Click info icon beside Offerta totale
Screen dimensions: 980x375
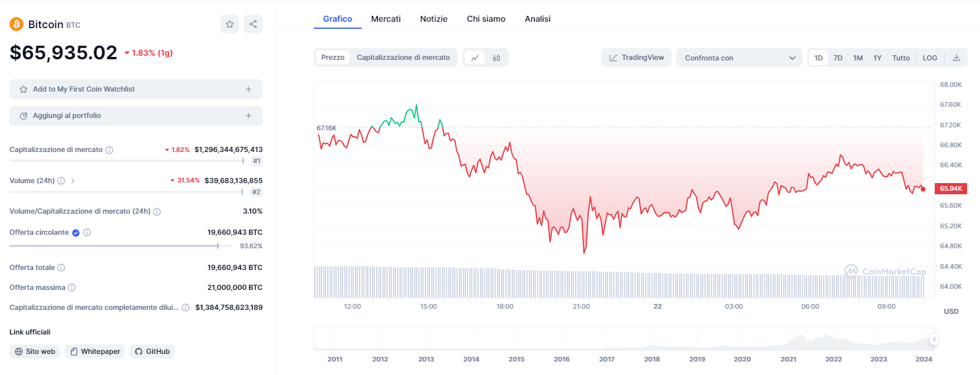pos(61,268)
